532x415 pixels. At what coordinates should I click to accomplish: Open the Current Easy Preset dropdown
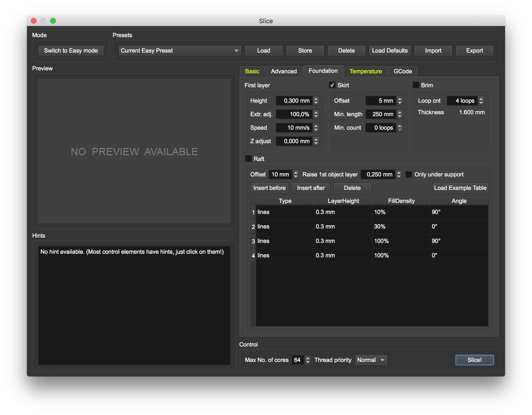coord(180,51)
